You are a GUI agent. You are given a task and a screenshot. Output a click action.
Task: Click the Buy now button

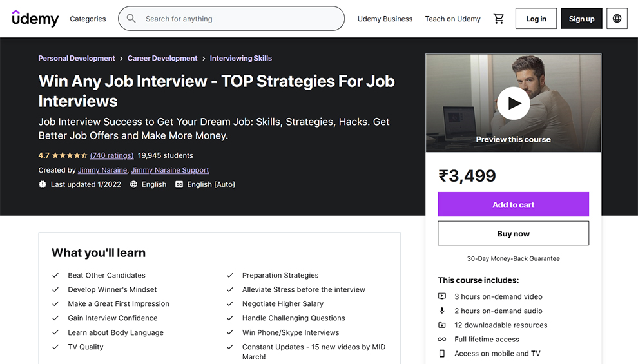coord(513,233)
